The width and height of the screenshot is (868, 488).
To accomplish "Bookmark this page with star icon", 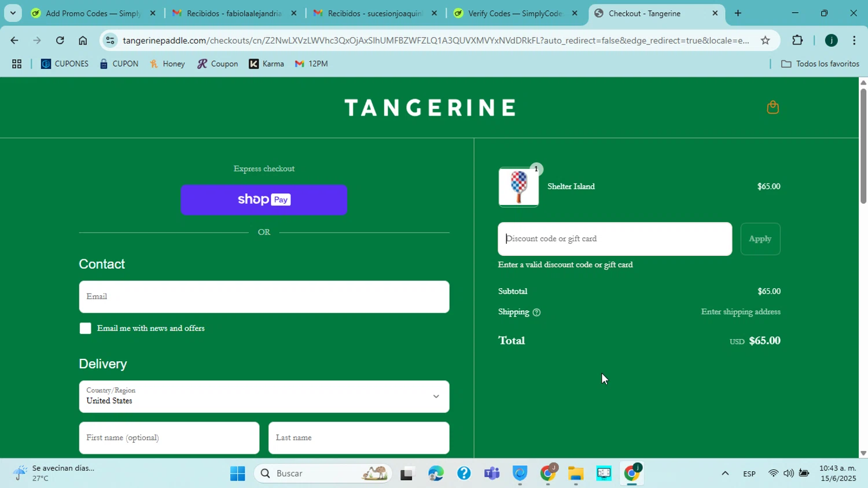I will click(765, 41).
